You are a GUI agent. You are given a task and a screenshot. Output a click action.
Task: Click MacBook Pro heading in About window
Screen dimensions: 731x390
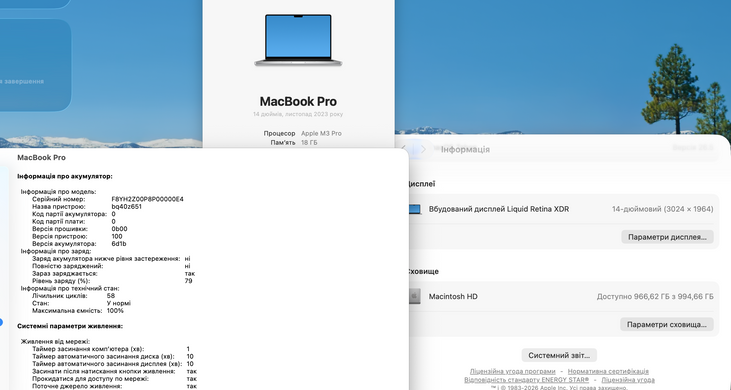[298, 101]
